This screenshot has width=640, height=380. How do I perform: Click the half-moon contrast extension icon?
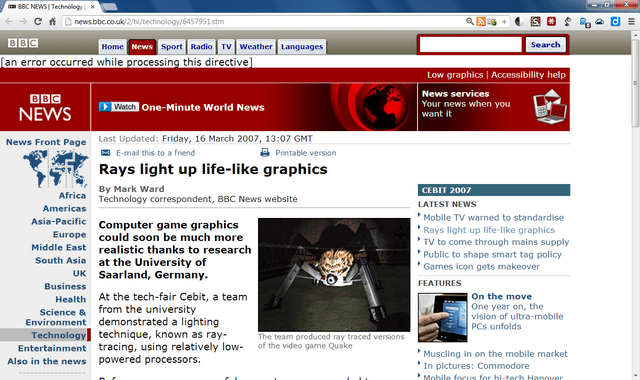click(x=519, y=22)
